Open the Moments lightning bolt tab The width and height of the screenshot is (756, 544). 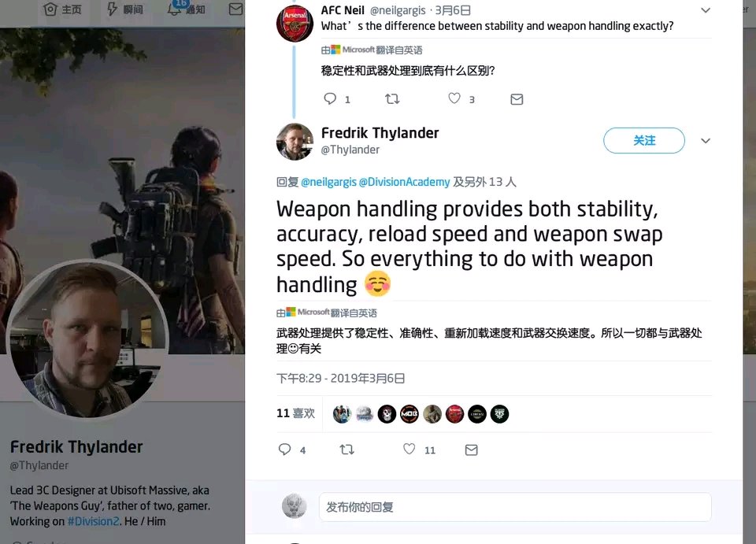(112, 9)
